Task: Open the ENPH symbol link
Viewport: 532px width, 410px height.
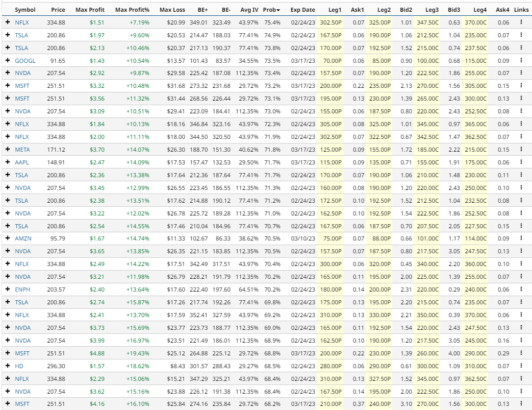Action: [x=22, y=290]
